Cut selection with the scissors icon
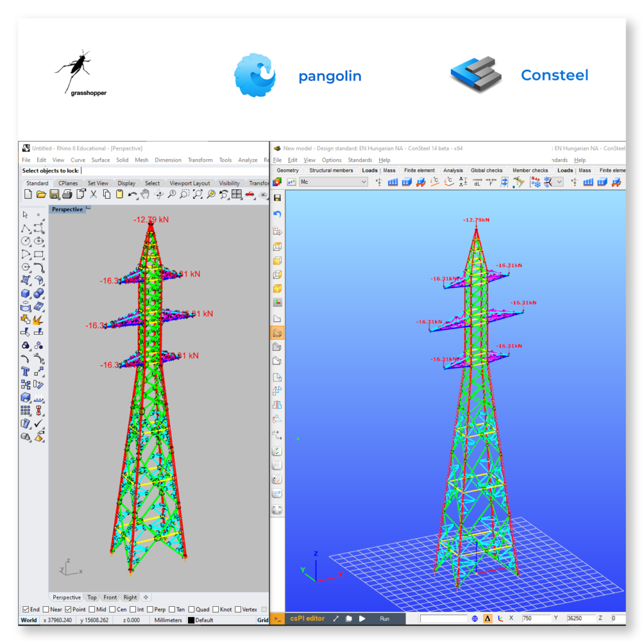 [94, 194]
